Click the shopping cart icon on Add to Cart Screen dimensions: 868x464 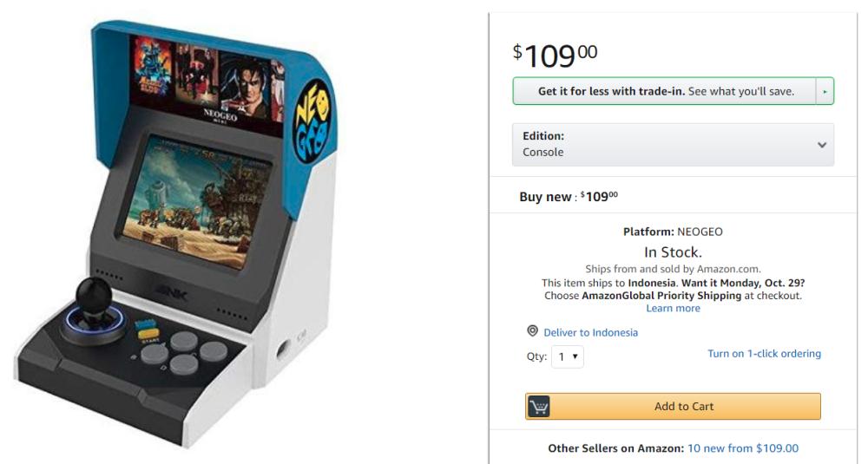click(539, 407)
